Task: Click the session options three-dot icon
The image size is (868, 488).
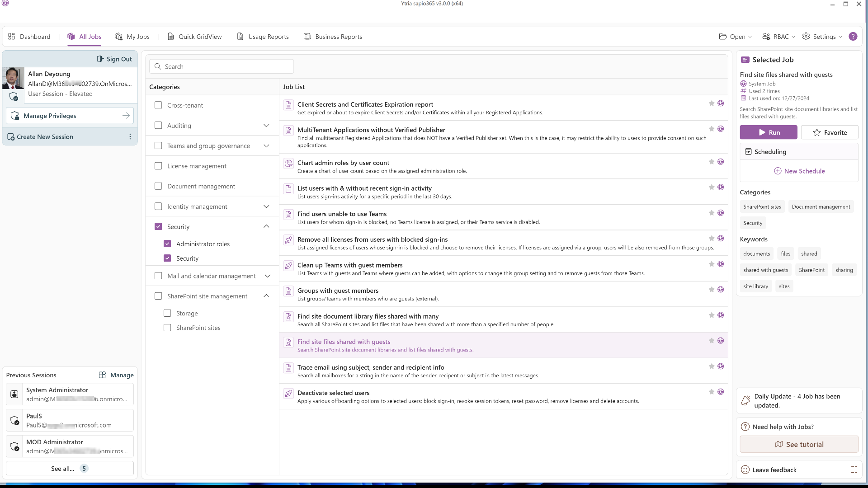Action: [130, 136]
